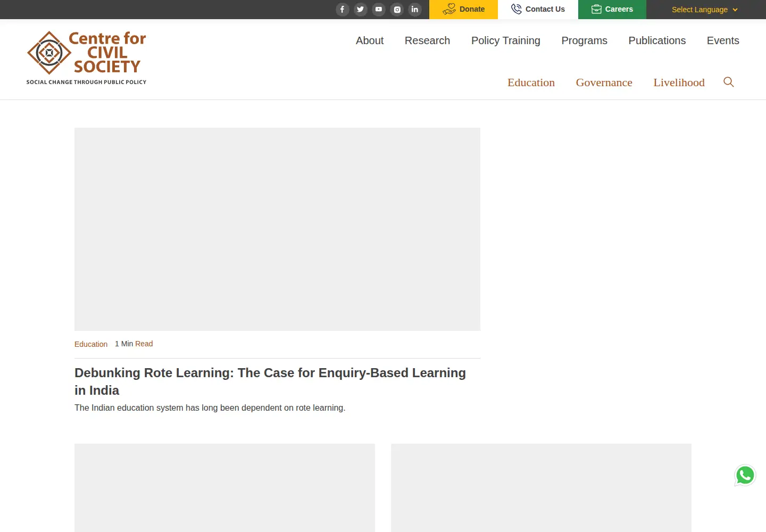Open the Contact Us link
The height and width of the screenshot is (532, 766).
coord(538,10)
